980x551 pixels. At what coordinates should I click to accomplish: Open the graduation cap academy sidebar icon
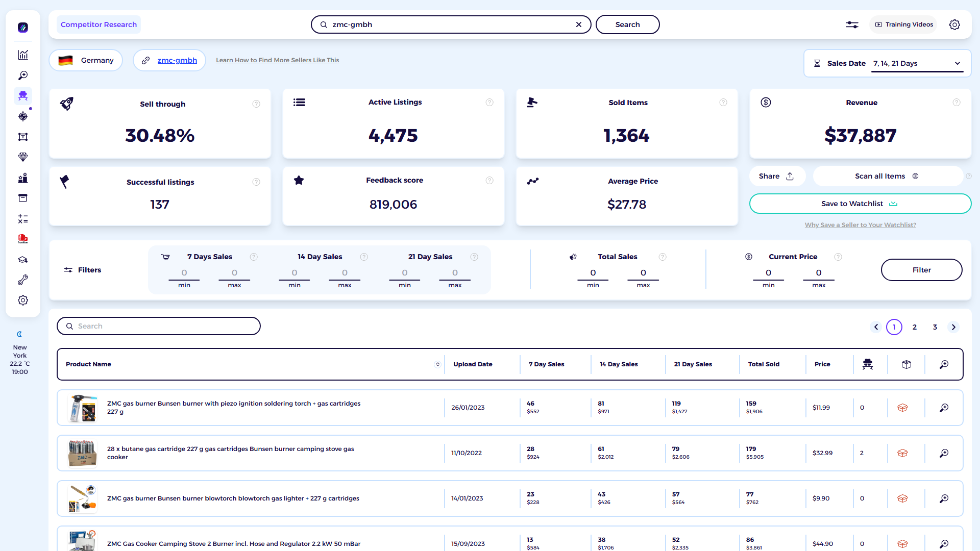(x=23, y=260)
